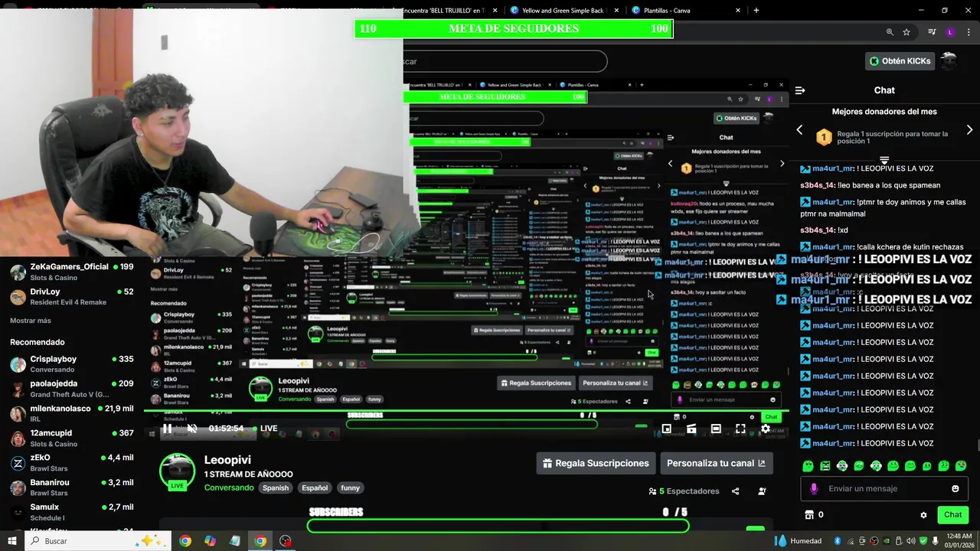Open the moderator user icon beside share
This screenshot has height=551, width=980.
[762, 491]
